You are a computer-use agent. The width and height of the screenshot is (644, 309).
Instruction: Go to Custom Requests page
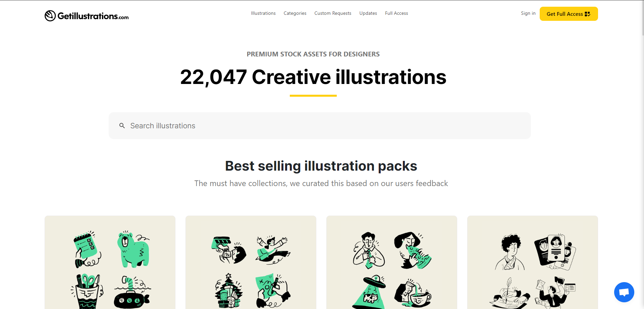point(333,13)
